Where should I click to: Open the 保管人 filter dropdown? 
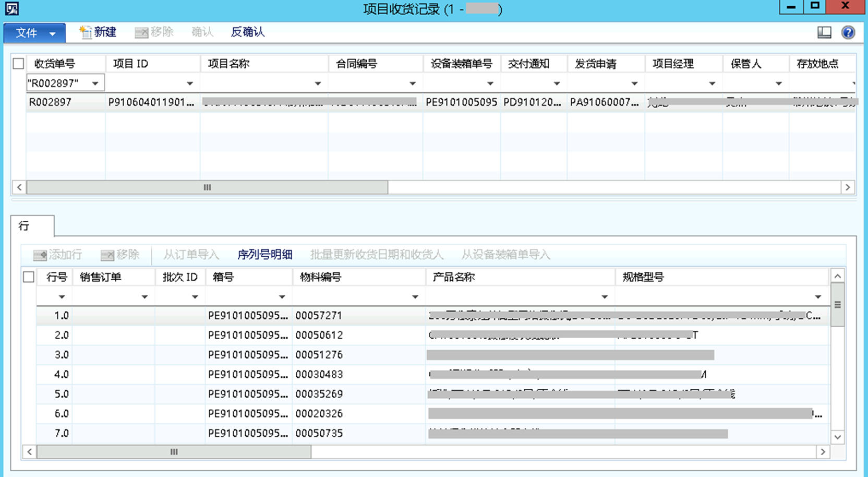pos(779,83)
